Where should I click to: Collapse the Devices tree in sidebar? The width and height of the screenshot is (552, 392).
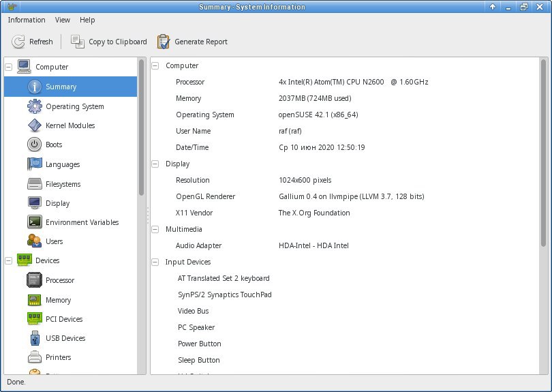pos(8,260)
